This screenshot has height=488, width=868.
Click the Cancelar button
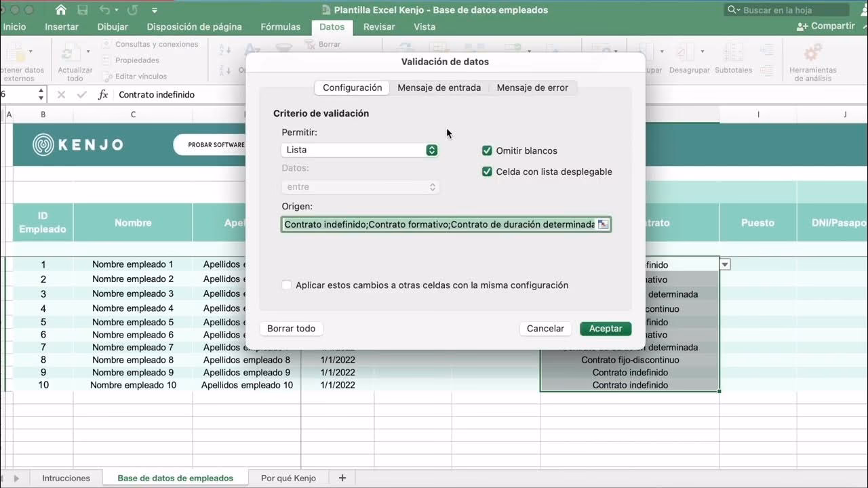click(545, 329)
